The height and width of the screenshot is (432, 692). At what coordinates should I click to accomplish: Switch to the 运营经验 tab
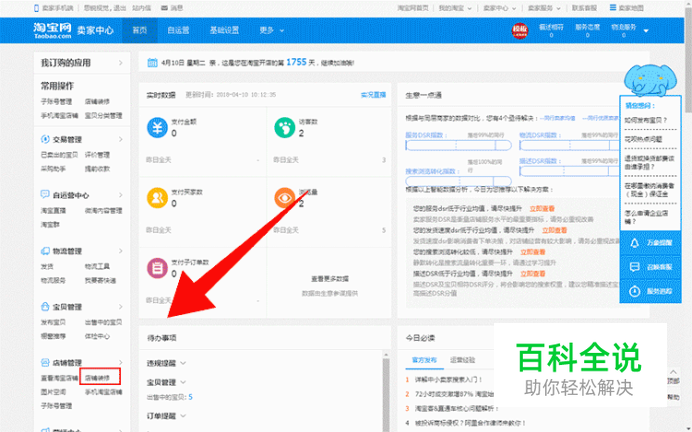pos(463,360)
